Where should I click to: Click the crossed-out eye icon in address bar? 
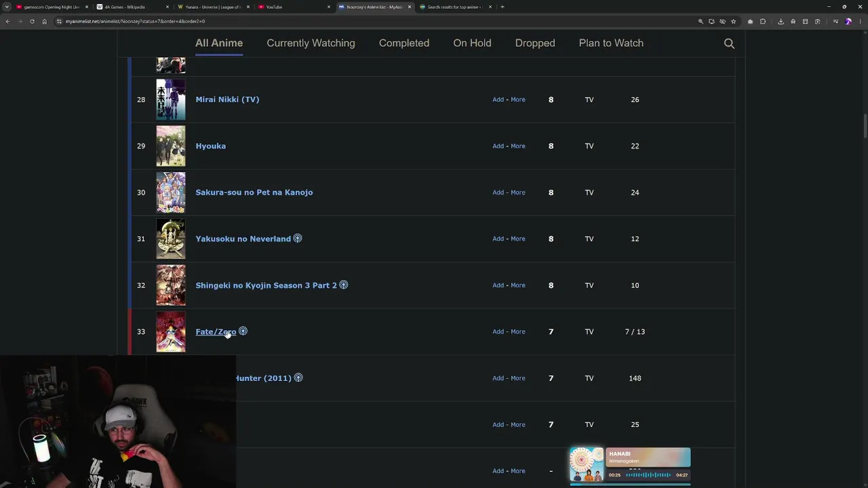tap(722, 21)
